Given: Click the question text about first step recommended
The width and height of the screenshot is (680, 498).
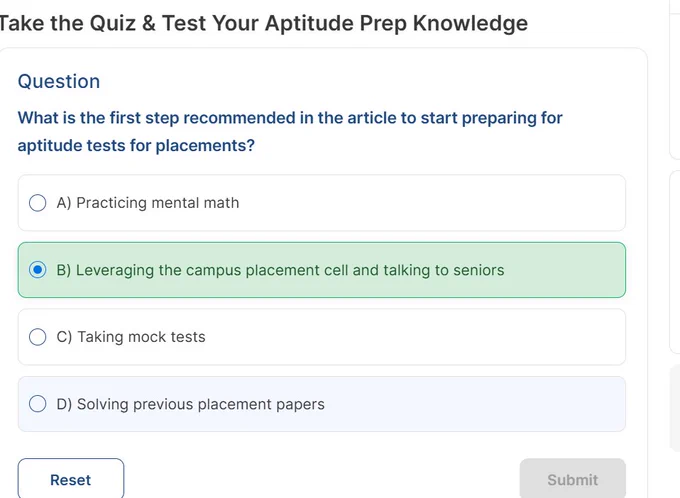Looking at the screenshot, I should [x=290, y=131].
